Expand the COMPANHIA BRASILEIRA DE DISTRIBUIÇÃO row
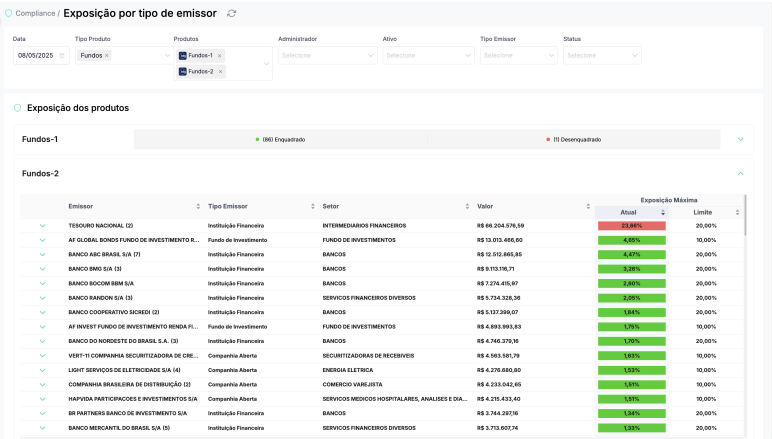The width and height of the screenshot is (772, 439). click(42, 384)
